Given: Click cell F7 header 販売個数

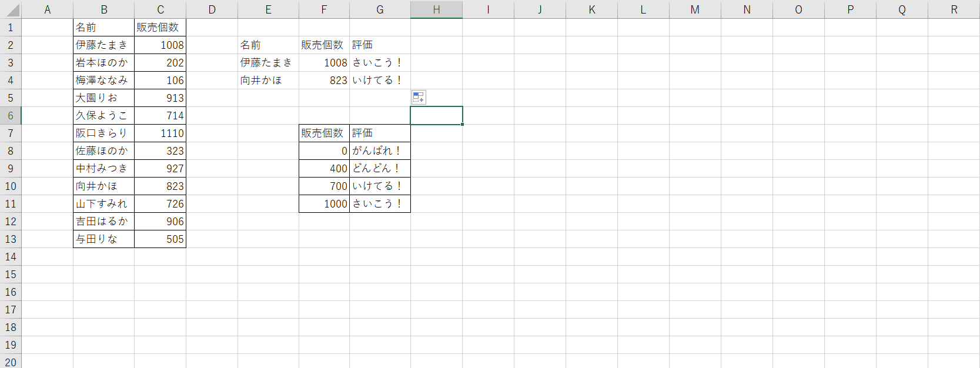Looking at the screenshot, I should (324, 133).
